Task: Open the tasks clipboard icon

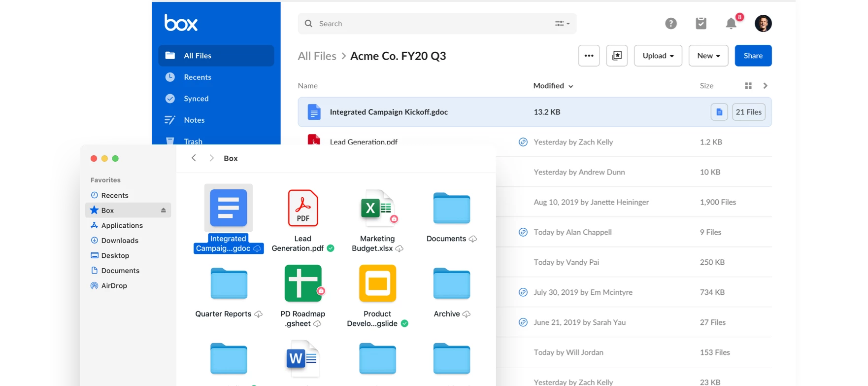Action: 701,23
